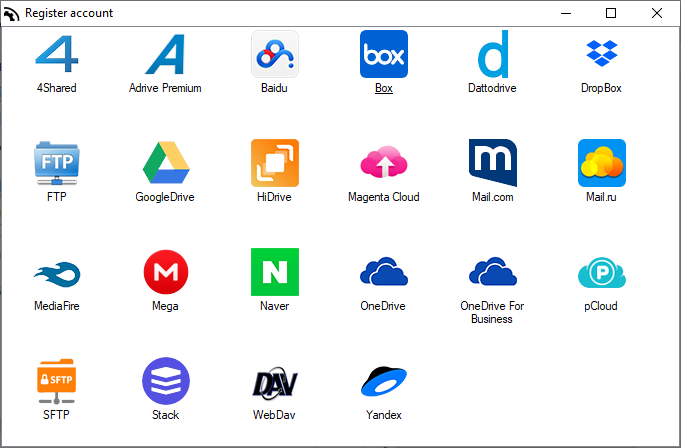This screenshot has height=448, width=681.
Task: Choose the green Naver icon
Action: click(x=274, y=272)
